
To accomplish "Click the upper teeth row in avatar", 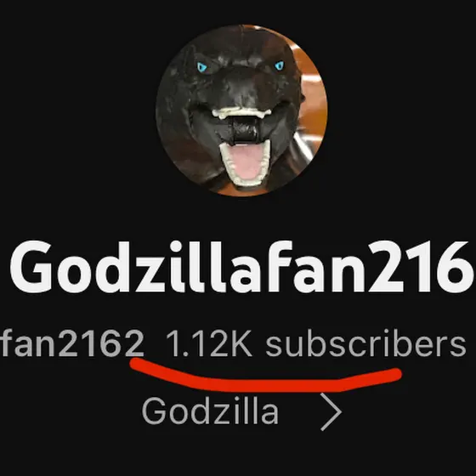I will click(x=241, y=113).
